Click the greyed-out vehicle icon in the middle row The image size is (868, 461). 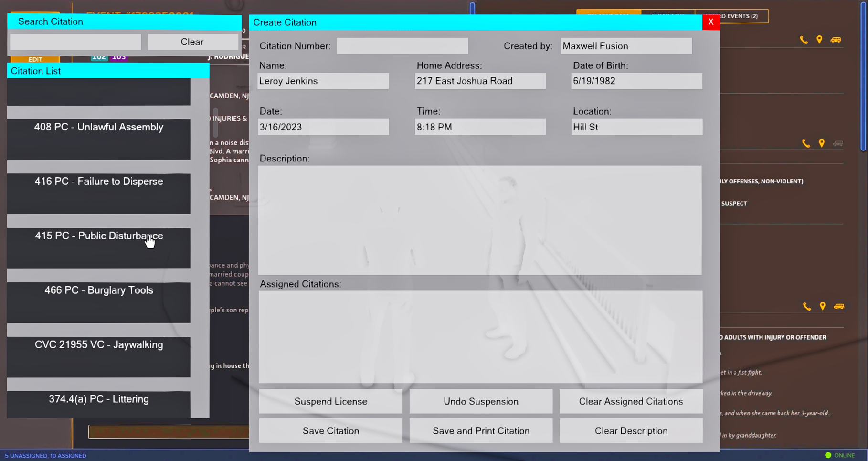tap(838, 143)
